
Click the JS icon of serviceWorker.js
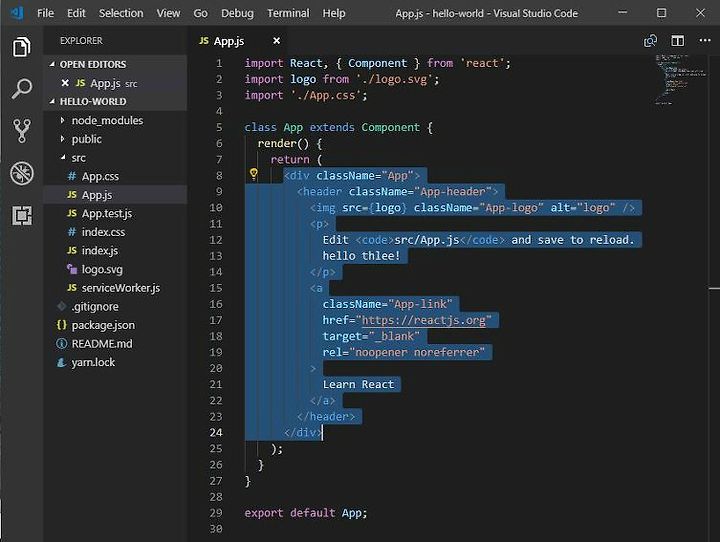[x=72, y=288]
